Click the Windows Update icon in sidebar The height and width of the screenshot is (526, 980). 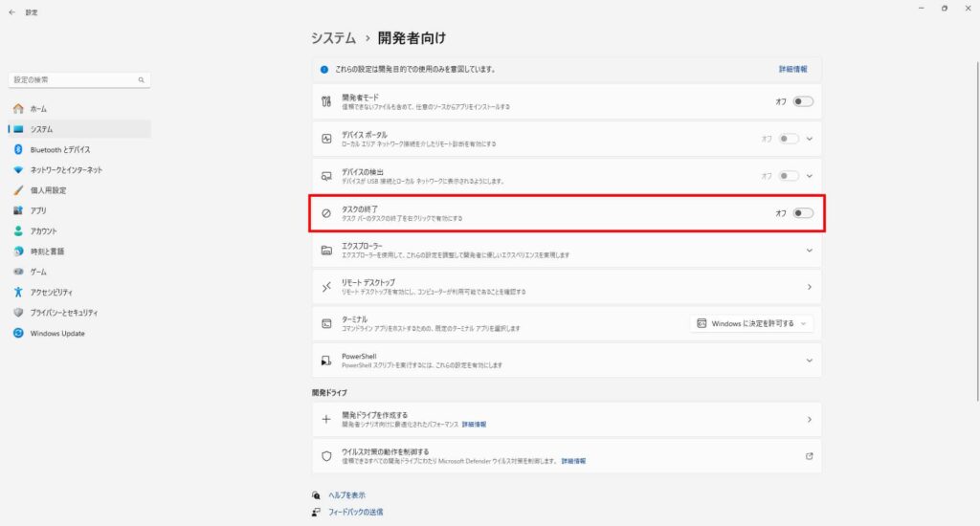click(x=18, y=333)
